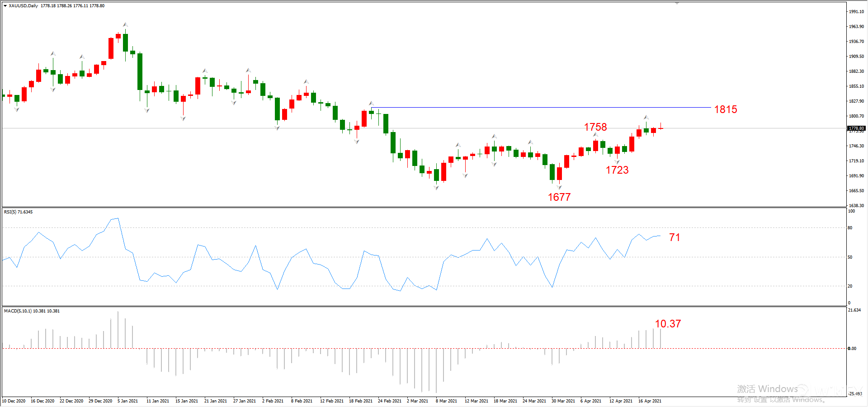This screenshot has width=868, height=407.
Task: Select the 1723 price annotation
Action: pyautogui.click(x=617, y=170)
